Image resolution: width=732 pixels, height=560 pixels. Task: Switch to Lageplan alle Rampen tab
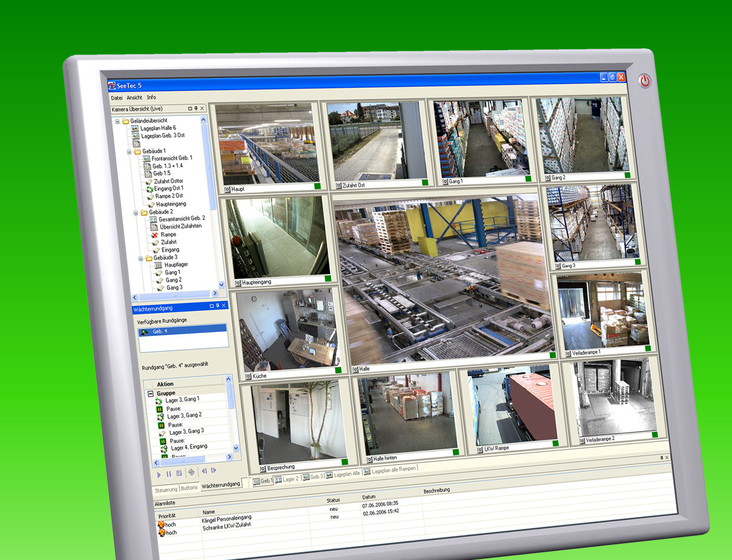pyautogui.click(x=389, y=470)
